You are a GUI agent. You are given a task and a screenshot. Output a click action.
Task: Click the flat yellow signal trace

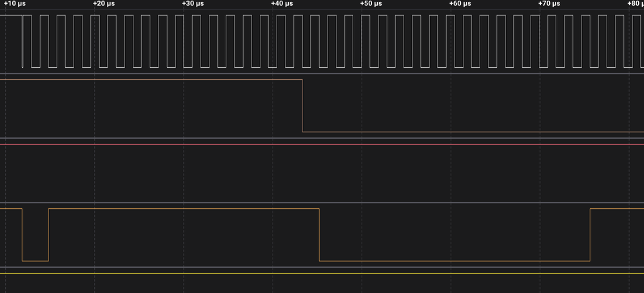(x=322, y=273)
